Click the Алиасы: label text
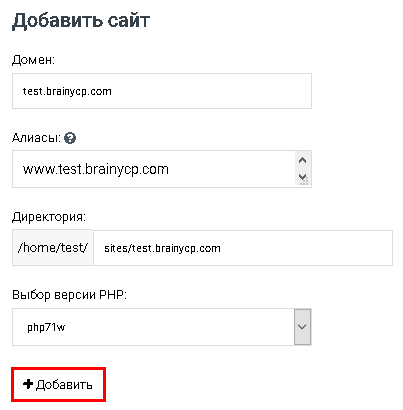The height and width of the screenshot is (410, 403). (37, 138)
